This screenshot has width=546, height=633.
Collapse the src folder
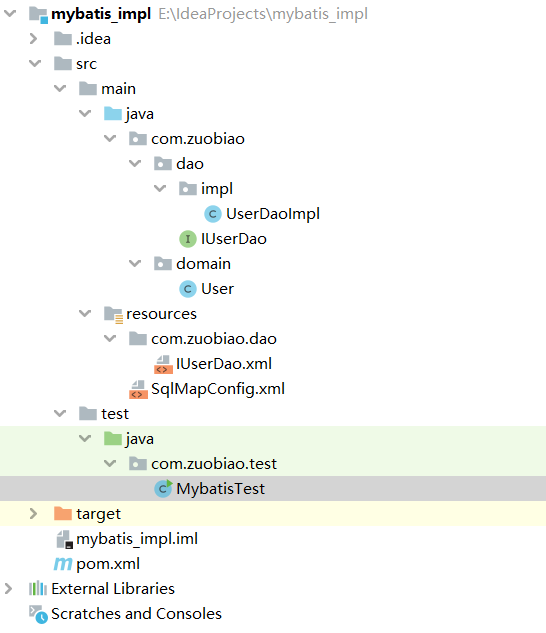coord(35,63)
